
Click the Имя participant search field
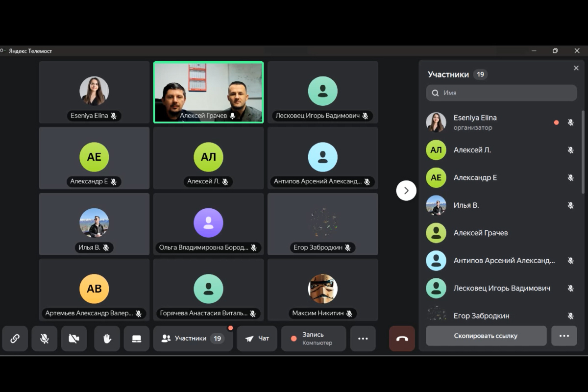tap(501, 93)
